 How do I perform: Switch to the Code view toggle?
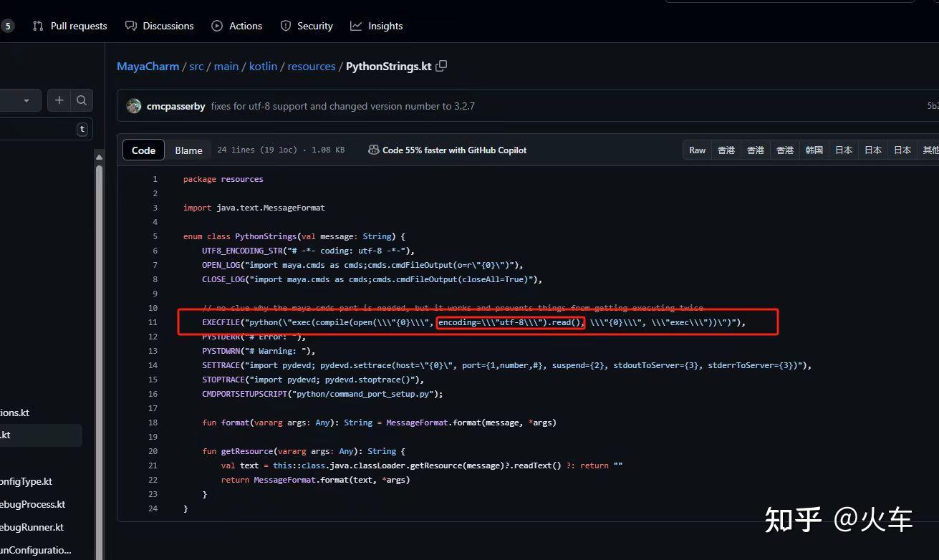pos(143,150)
